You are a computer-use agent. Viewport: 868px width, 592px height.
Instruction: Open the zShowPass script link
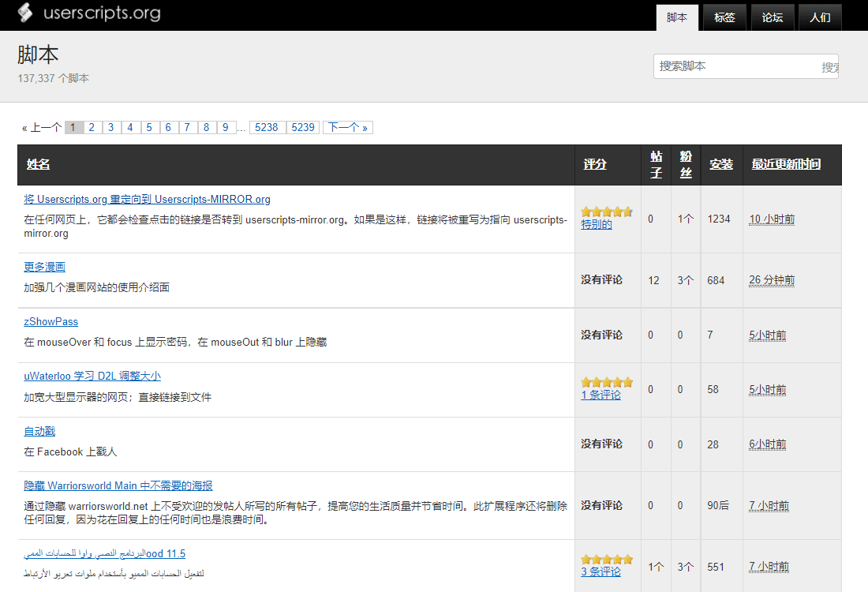click(x=51, y=321)
